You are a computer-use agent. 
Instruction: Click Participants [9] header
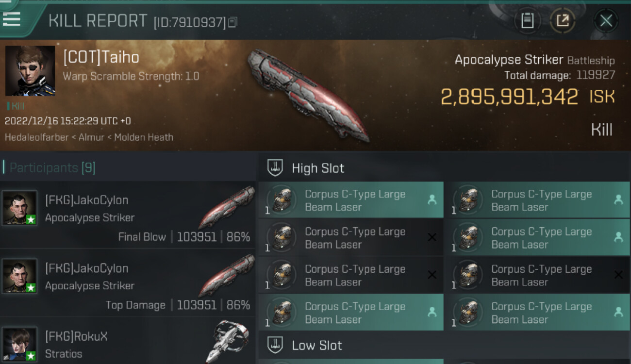pos(52,168)
